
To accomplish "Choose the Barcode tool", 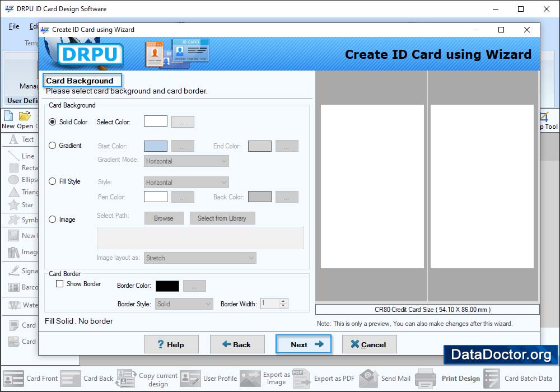I will click(23, 287).
